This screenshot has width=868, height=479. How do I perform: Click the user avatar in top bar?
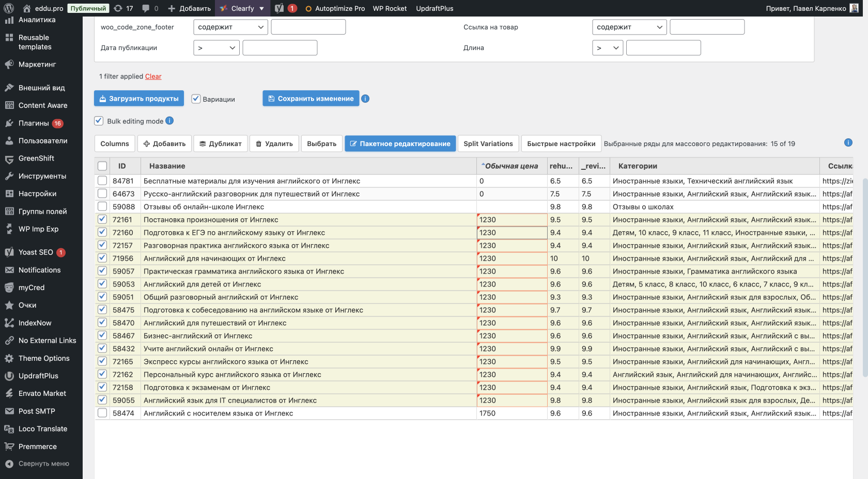[854, 8]
